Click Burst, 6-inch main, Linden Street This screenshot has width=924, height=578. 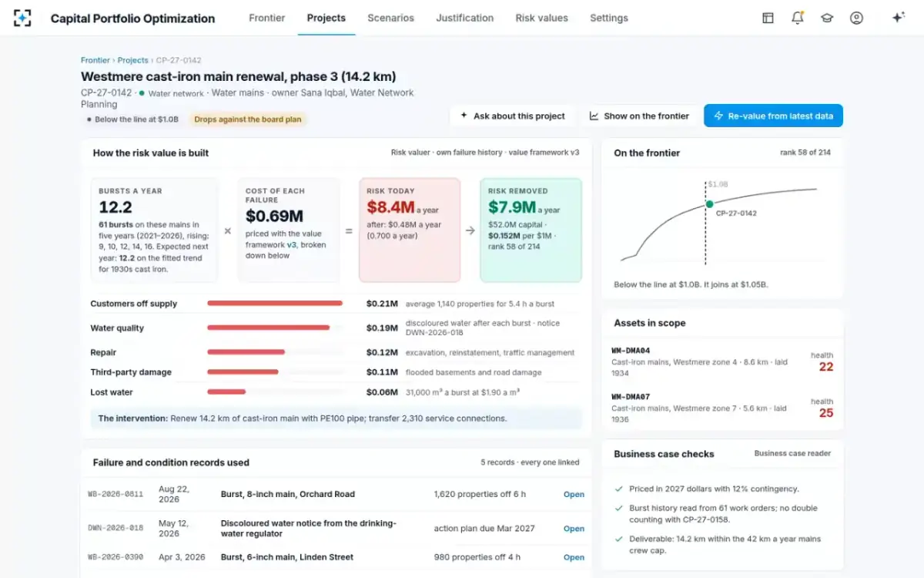(x=287, y=557)
